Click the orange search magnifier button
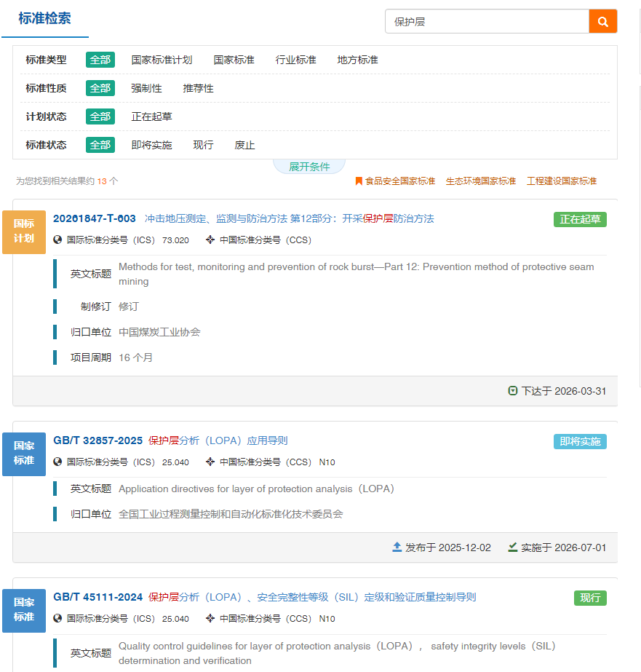This screenshot has width=641, height=672. pos(602,22)
